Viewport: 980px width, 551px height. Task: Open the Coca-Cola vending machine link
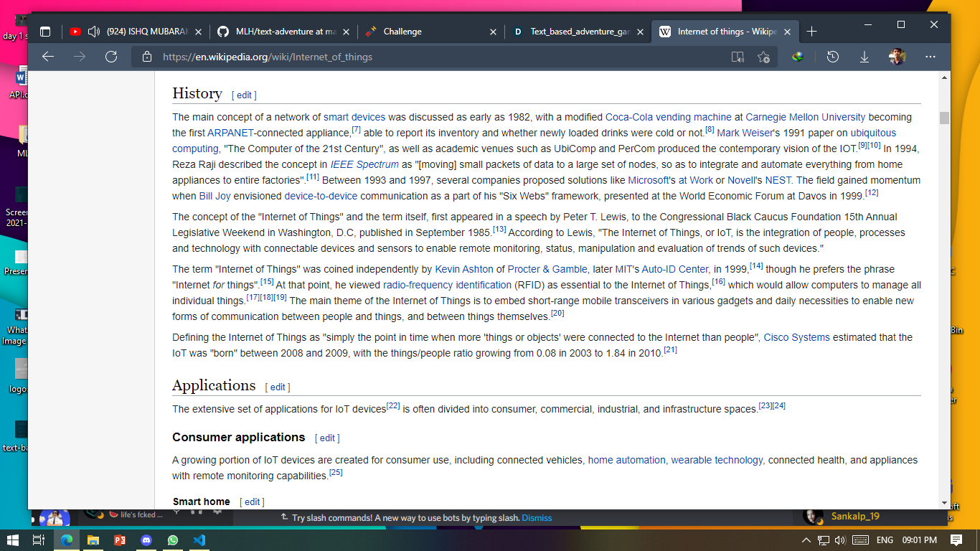pos(669,117)
